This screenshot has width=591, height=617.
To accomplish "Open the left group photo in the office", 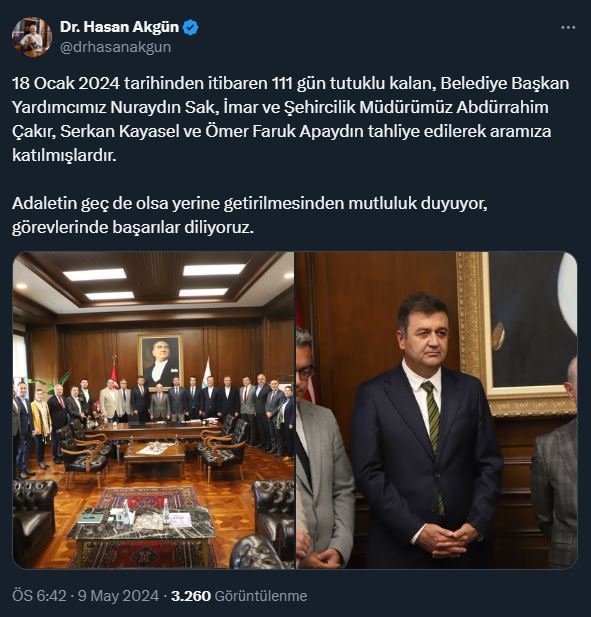I will tap(153, 410).
